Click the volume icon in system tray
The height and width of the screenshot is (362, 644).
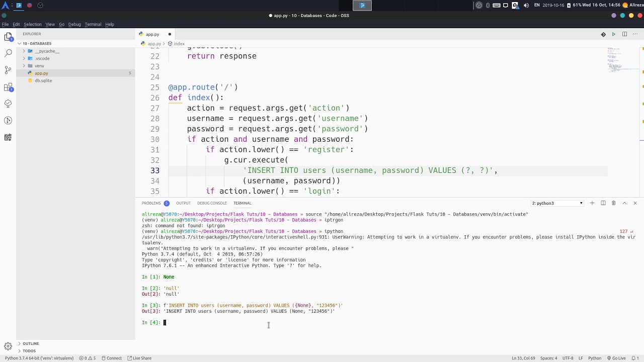pos(526,5)
